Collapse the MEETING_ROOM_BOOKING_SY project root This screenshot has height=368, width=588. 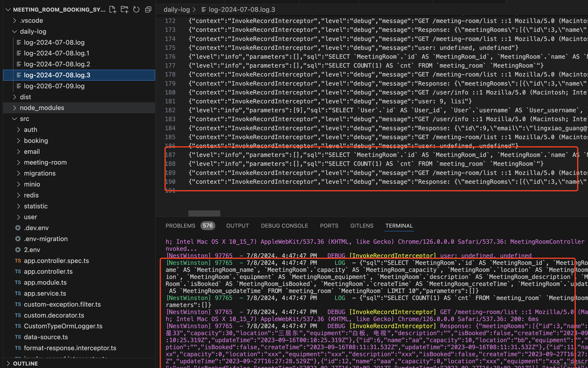[8, 10]
